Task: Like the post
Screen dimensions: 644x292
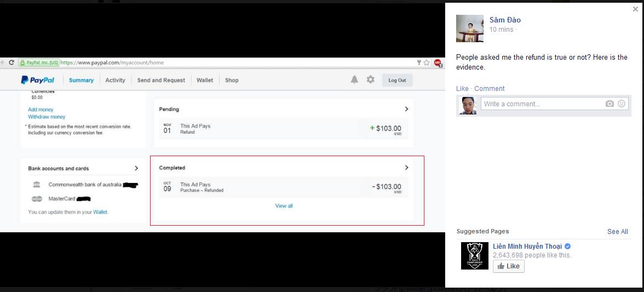Action: [462, 88]
